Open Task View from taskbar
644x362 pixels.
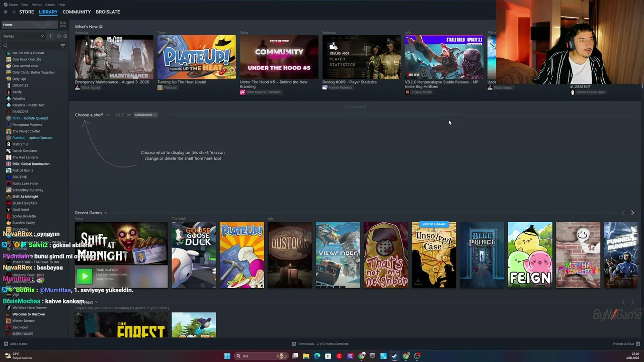pos(295,356)
